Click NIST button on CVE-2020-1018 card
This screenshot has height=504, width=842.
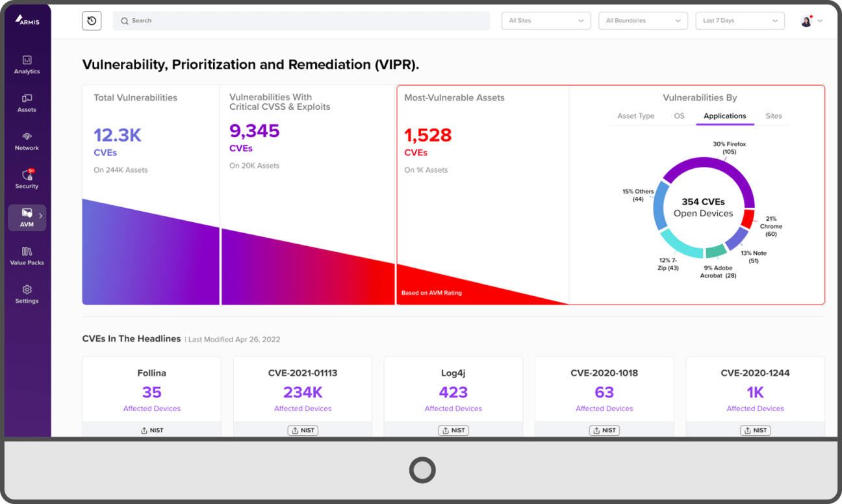(604, 430)
